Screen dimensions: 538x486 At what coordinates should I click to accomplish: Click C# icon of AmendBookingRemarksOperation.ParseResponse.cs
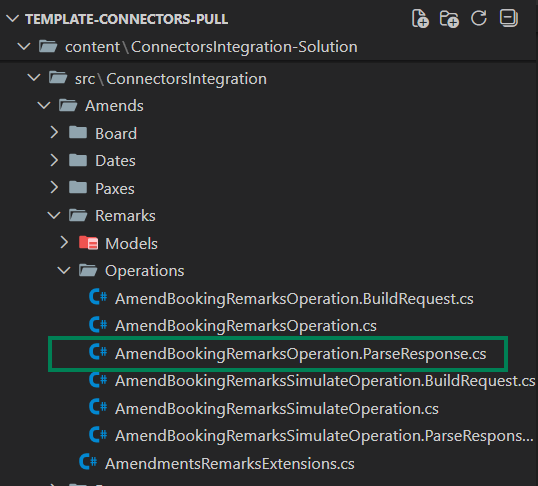point(98,352)
